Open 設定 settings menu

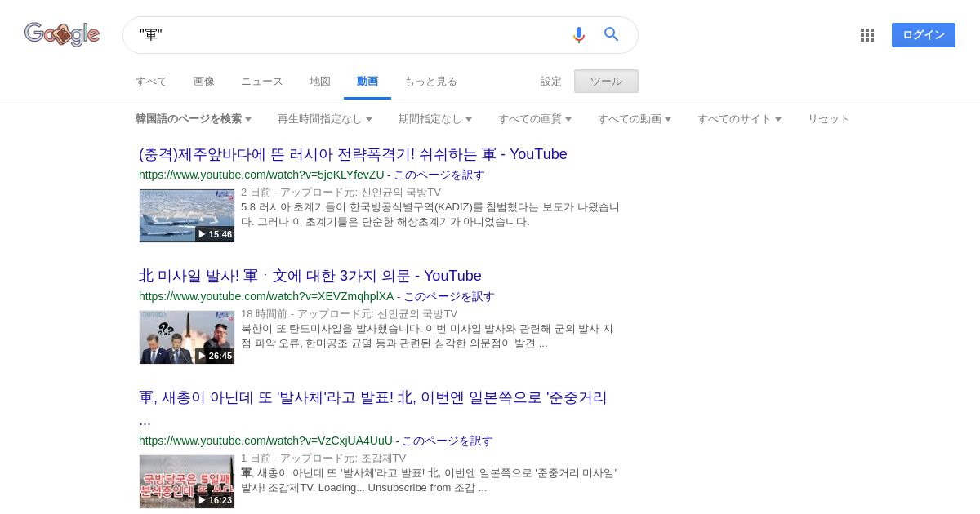tap(551, 82)
